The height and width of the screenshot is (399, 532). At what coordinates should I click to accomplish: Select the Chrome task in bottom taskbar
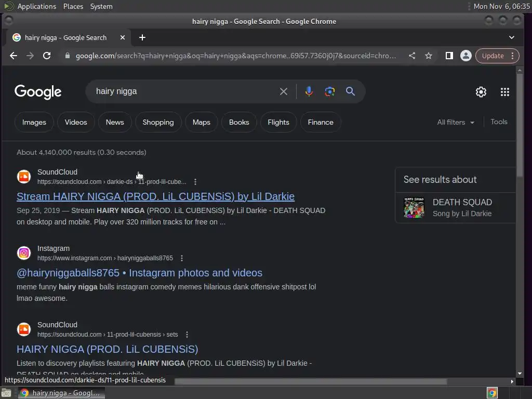[x=61, y=393]
